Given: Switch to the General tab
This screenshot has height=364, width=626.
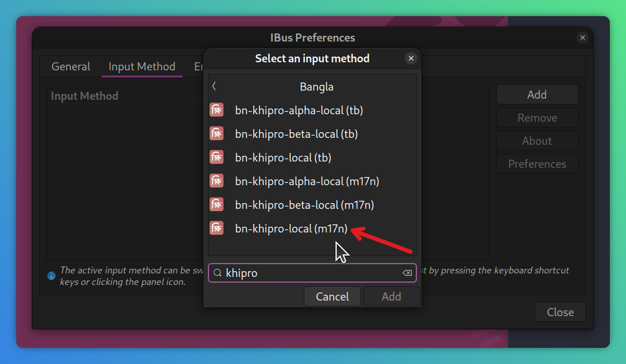Looking at the screenshot, I should [70, 66].
